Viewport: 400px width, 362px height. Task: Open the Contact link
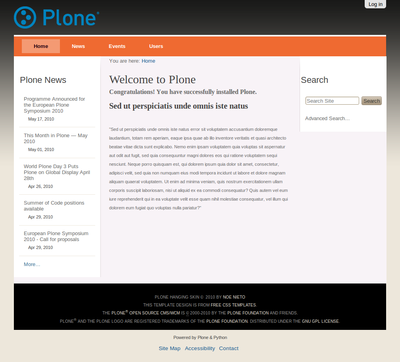(229, 348)
